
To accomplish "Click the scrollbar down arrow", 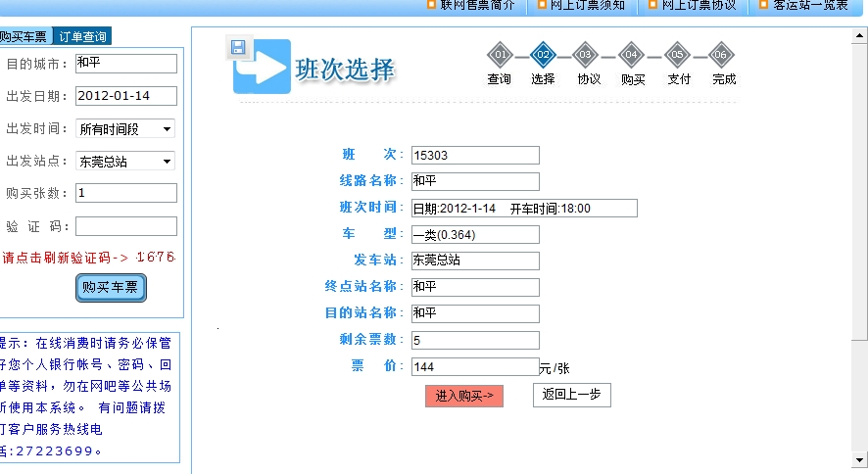I will pos(859,459).
